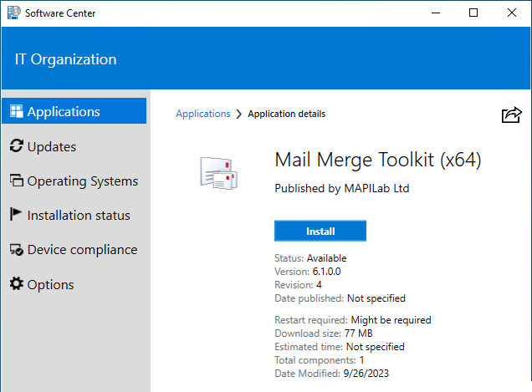Open the Device compliance page
The height and width of the screenshot is (392, 532).
click(x=74, y=250)
